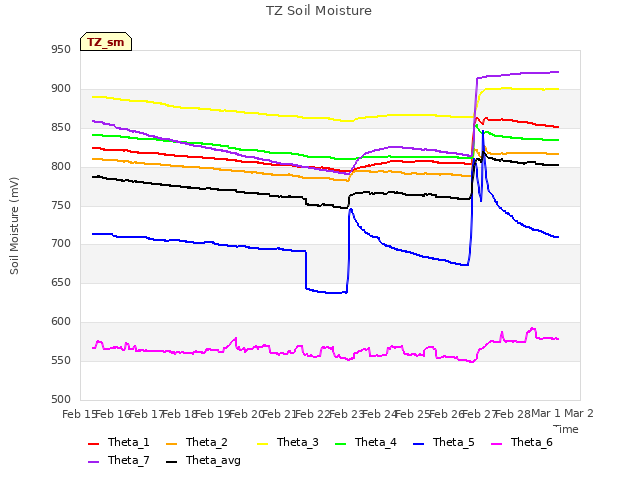Click the 850 y-axis tick label
The width and height of the screenshot is (640, 480).
[x=61, y=128]
